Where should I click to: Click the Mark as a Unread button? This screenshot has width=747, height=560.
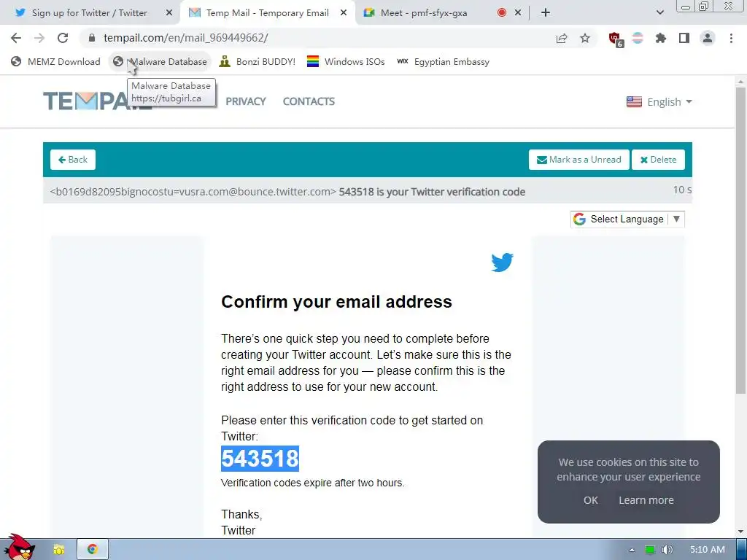coord(578,160)
